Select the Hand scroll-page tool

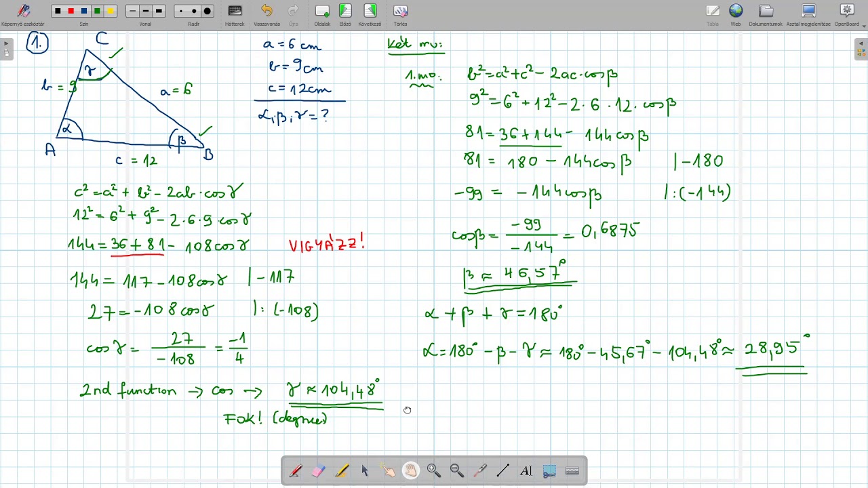(x=411, y=471)
